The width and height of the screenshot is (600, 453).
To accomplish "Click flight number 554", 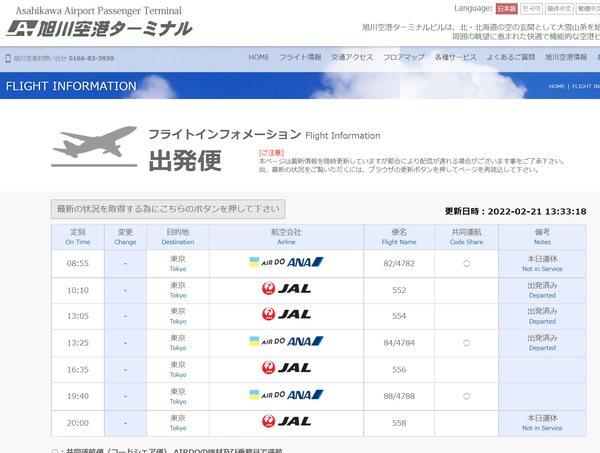I will 399,316.
